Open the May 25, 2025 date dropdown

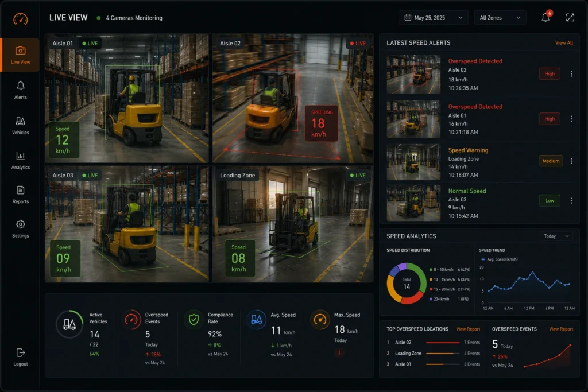point(434,18)
